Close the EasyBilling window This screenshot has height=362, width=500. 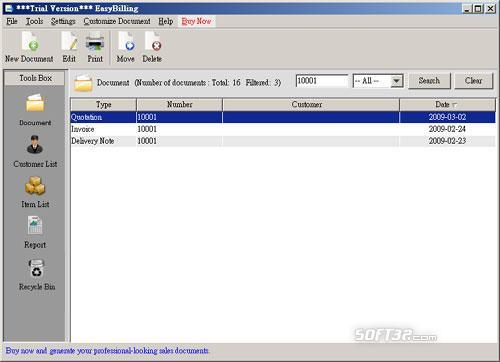tap(490, 9)
